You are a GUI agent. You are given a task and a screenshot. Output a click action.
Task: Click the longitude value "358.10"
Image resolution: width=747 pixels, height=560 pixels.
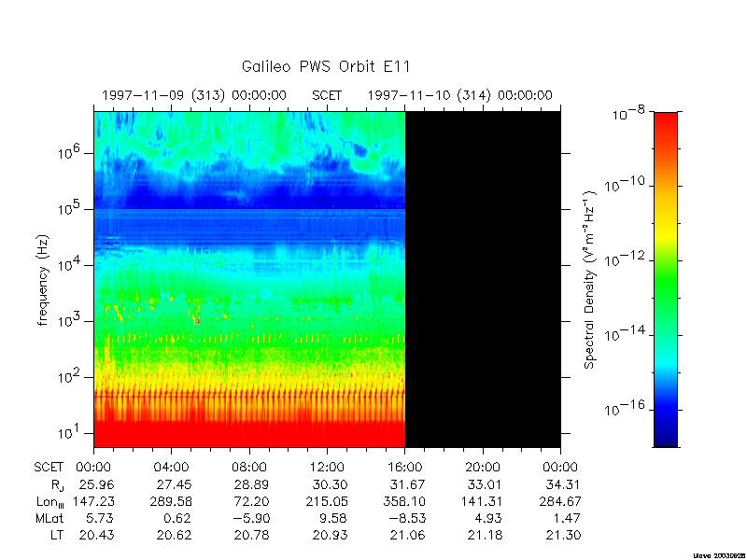tap(404, 501)
